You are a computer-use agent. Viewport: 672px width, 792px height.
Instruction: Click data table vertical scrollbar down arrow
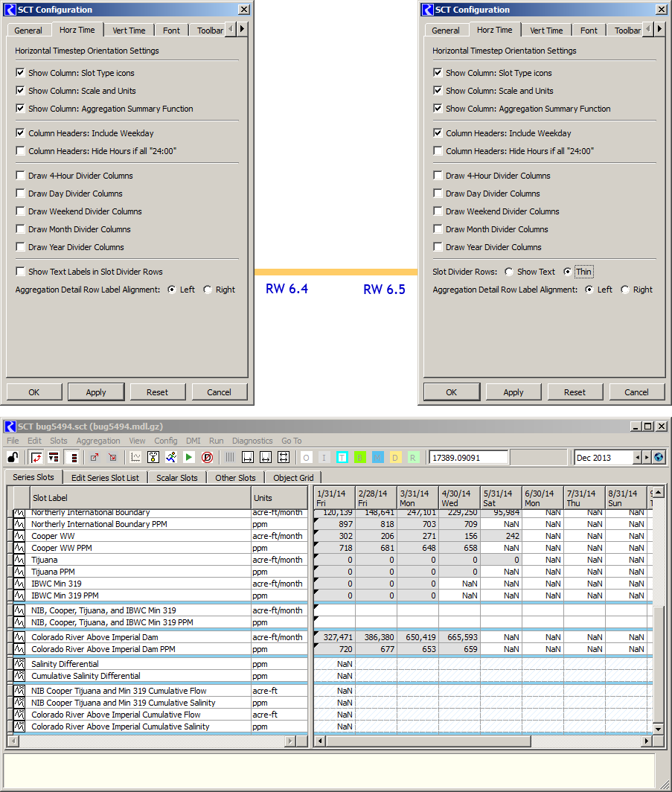coord(658,729)
